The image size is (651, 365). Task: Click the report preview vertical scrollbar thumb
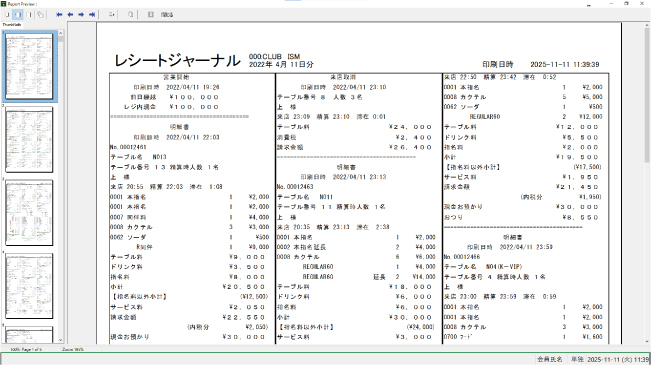(646, 96)
